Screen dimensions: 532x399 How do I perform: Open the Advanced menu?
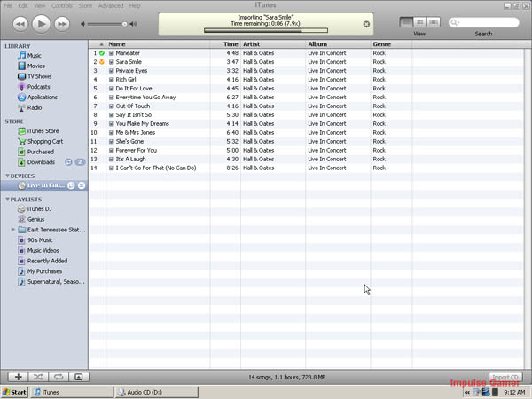coord(111,6)
